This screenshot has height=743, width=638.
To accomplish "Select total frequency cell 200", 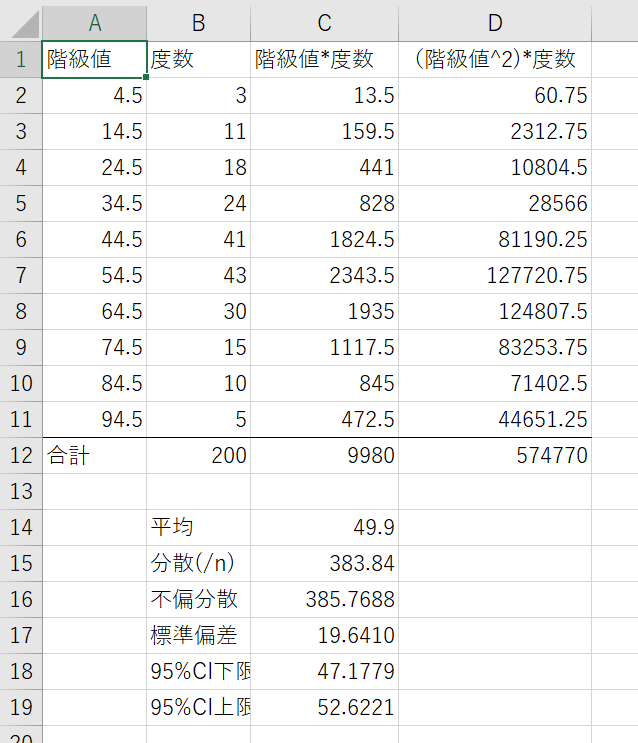I will [199, 455].
